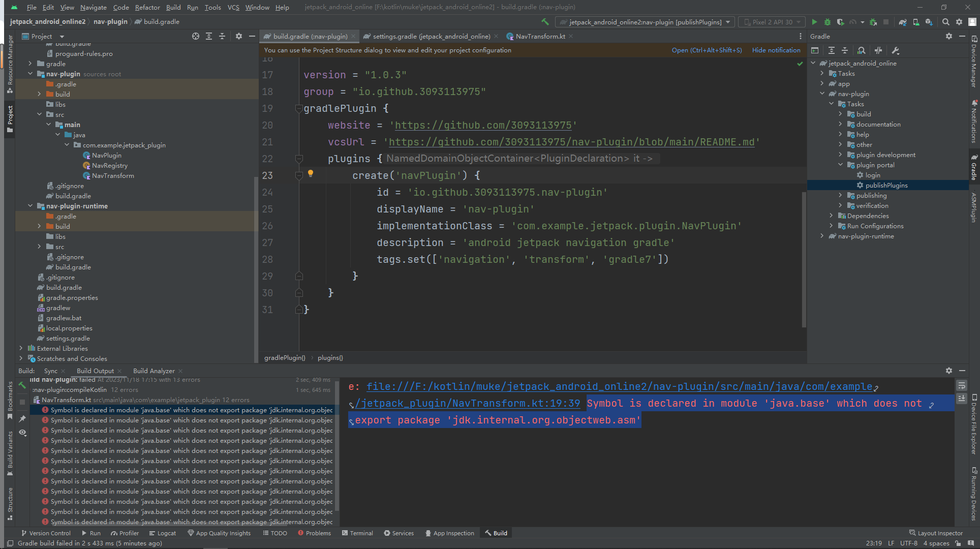Click Open (Ctrl+Alt+Shift+S) link
The width and height of the screenshot is (980, 549).
click(707, 50)
